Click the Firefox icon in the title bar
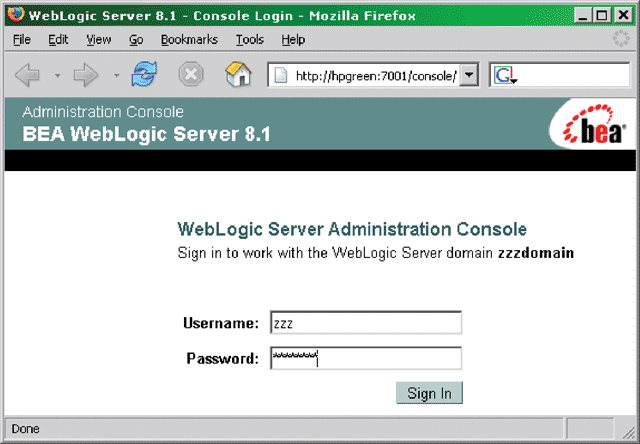The height and width of the screenshot is (444, 640). point(15,15)
